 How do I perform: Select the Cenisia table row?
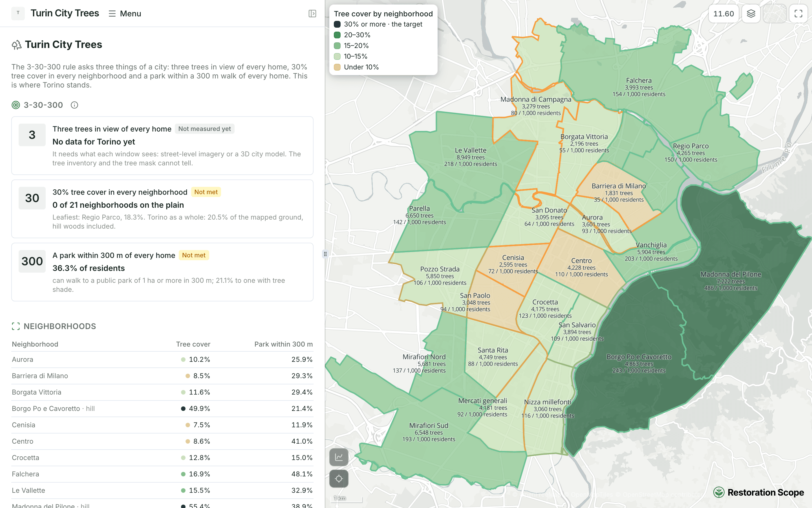click(162, 425)
